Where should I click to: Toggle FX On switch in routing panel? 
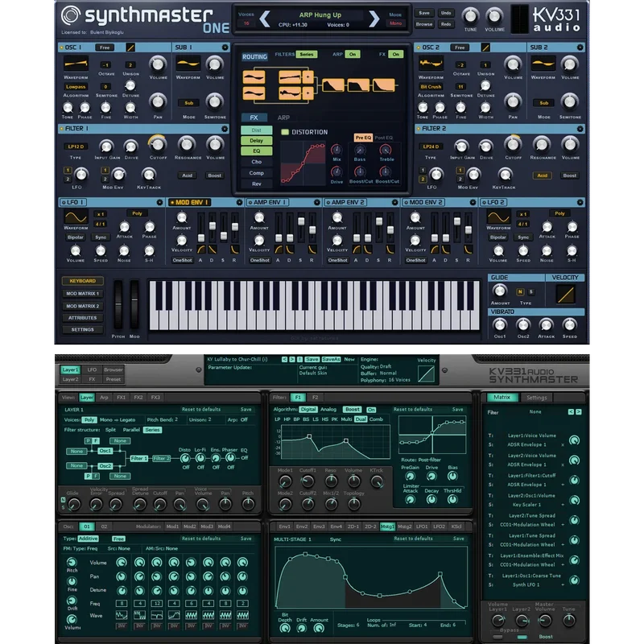coord(395,54)
